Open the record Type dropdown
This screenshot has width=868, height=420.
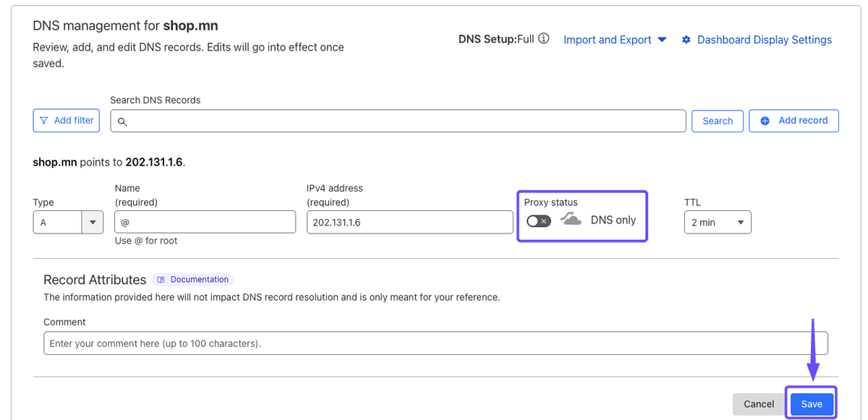tap(68, 223)
